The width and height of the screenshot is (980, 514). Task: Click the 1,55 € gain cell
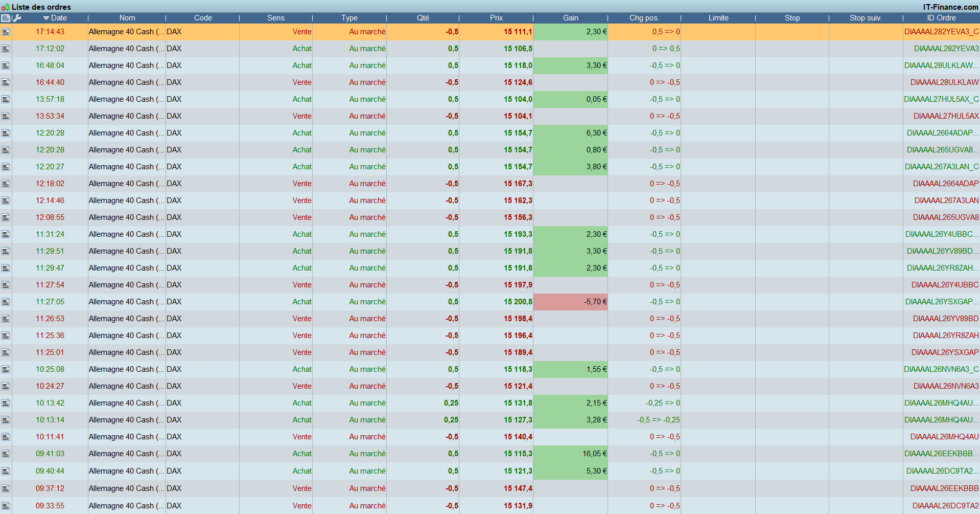pos(571,369)
